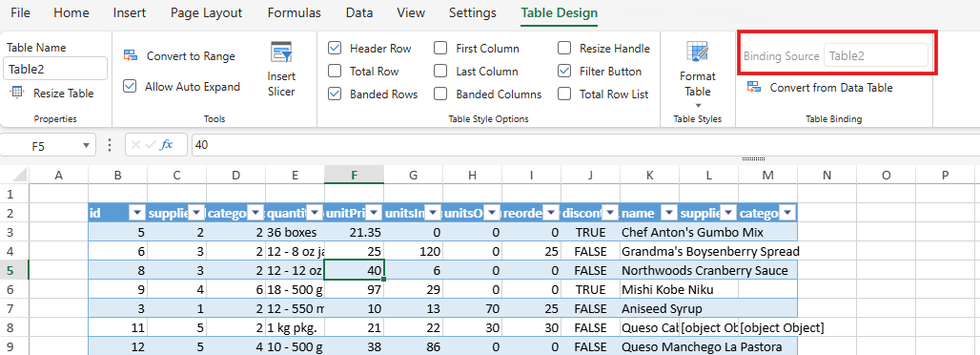Open the Insert Slicer tool

pos(281,69)
